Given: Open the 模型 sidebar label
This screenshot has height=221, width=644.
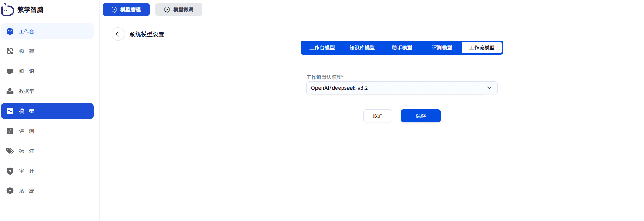Looking at the screenshot, I should 27,111.
